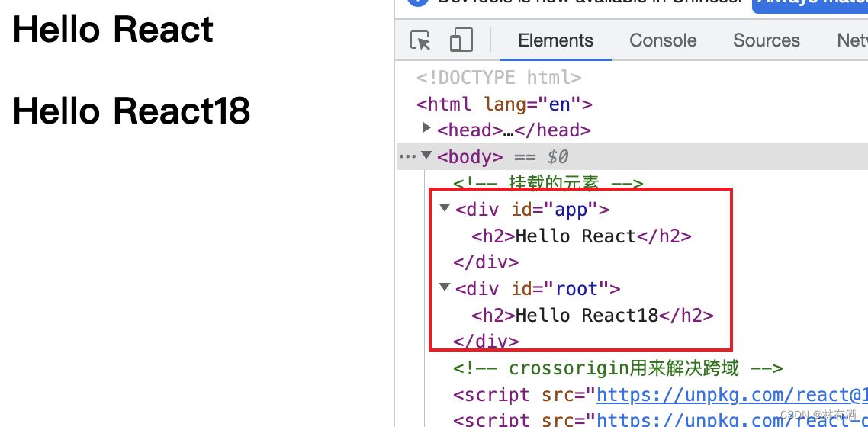Open the partially visible Network tab

pyautogui.click(x=852, y=40)
